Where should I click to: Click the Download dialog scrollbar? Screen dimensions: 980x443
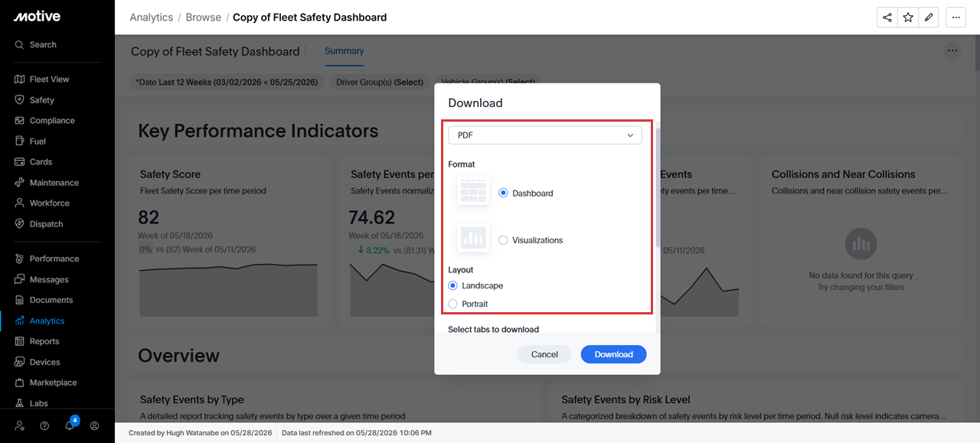click(x=658, y=187)
